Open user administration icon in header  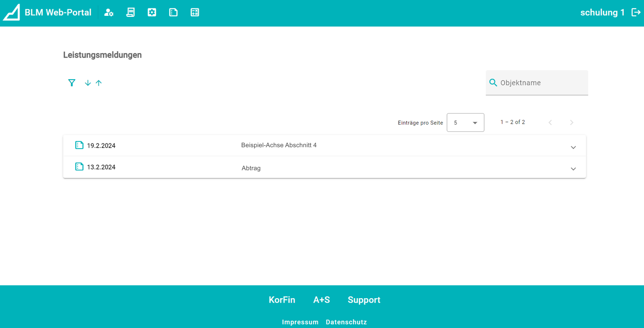109,12
